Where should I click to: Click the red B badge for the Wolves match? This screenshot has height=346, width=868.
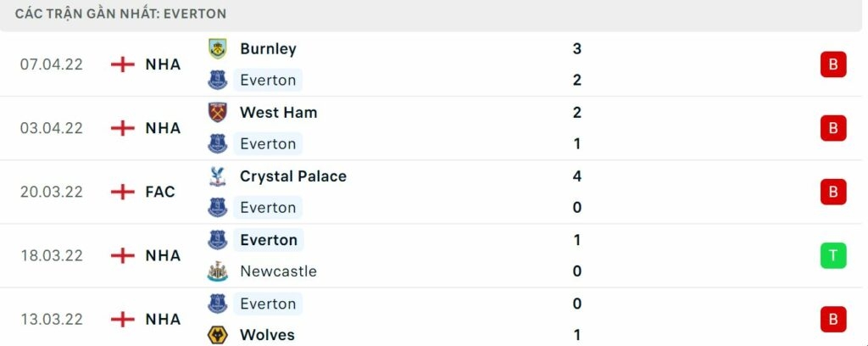click(832, 319)
